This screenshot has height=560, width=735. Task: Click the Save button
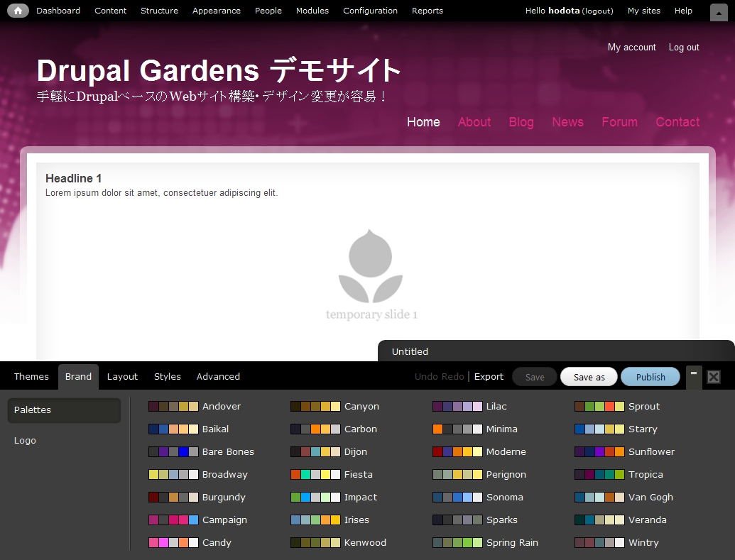pyautogui.click(x=534, y=377)
